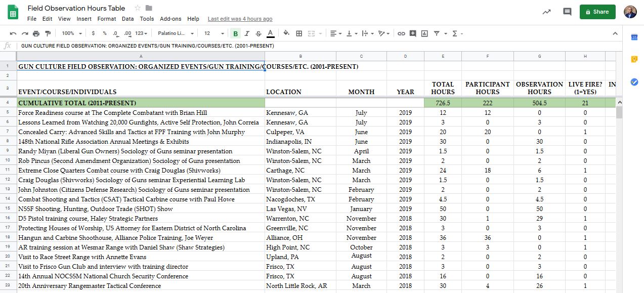Click the green Share button
Image resolution: width=644 pixels, height=293 pixels.
tap(597, 12)
